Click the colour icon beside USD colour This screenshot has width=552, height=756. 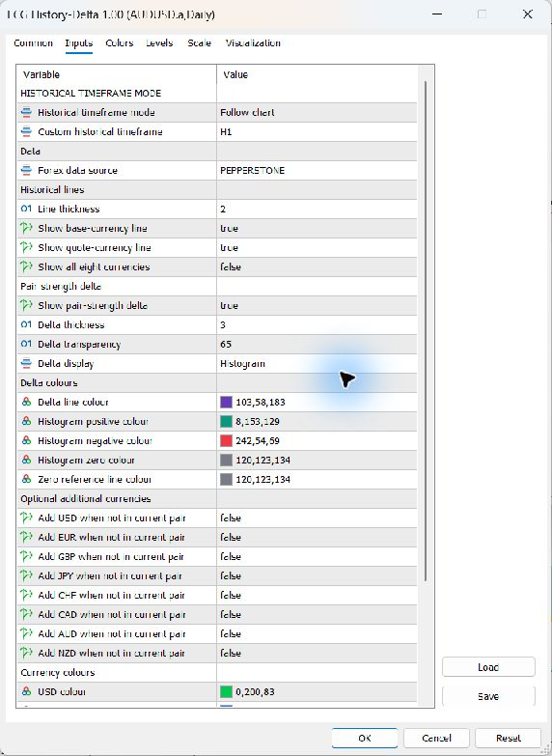pyautogui.click(x=26, y=691)
